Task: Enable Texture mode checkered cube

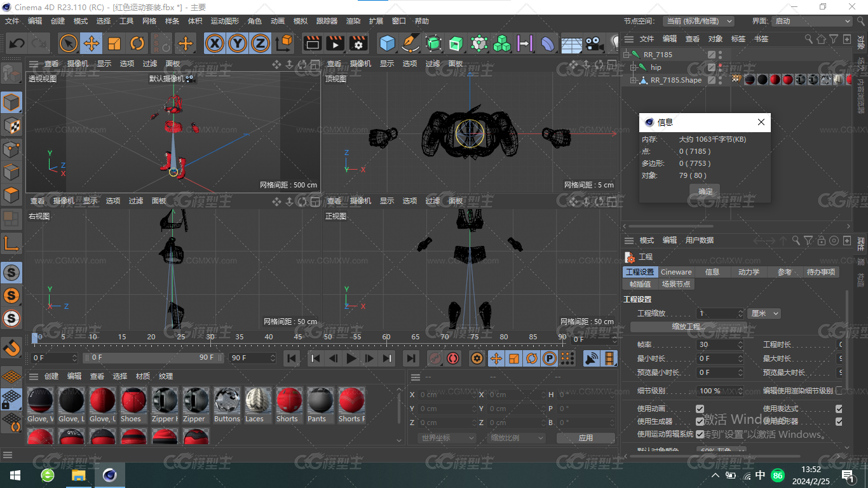Action: 11,126
